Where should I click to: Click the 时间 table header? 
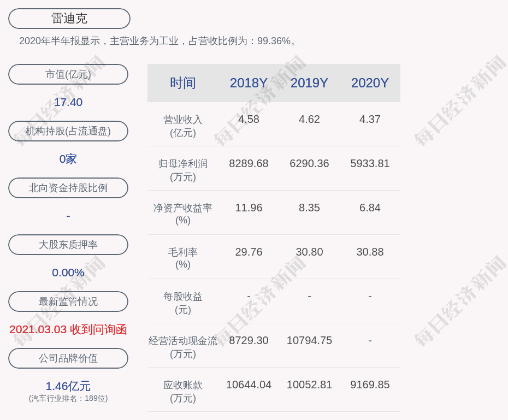(183, 83)
